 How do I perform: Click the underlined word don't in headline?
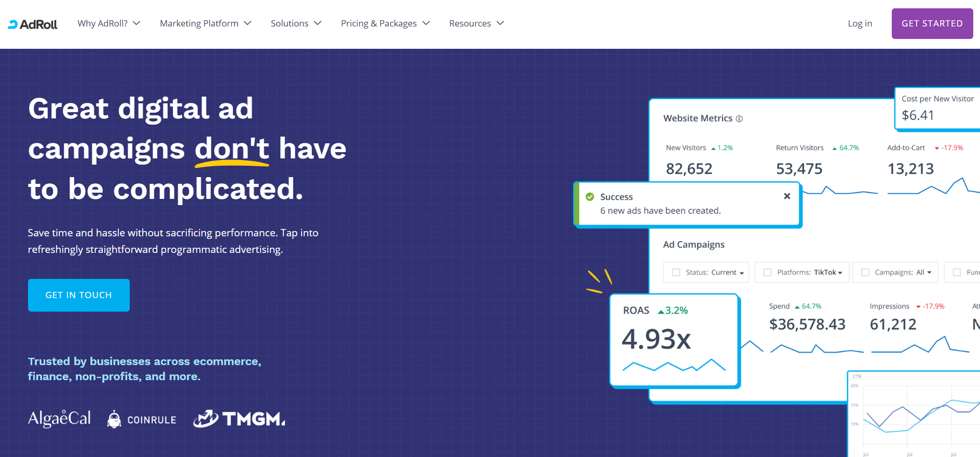232,150
